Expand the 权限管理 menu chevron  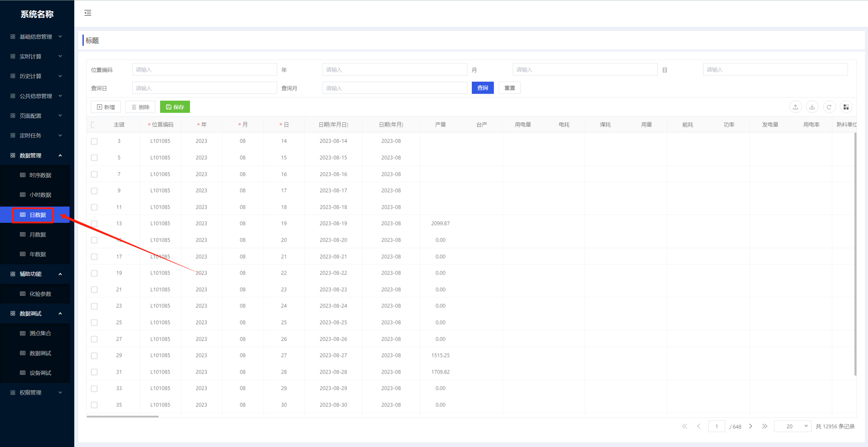point(60,393)
